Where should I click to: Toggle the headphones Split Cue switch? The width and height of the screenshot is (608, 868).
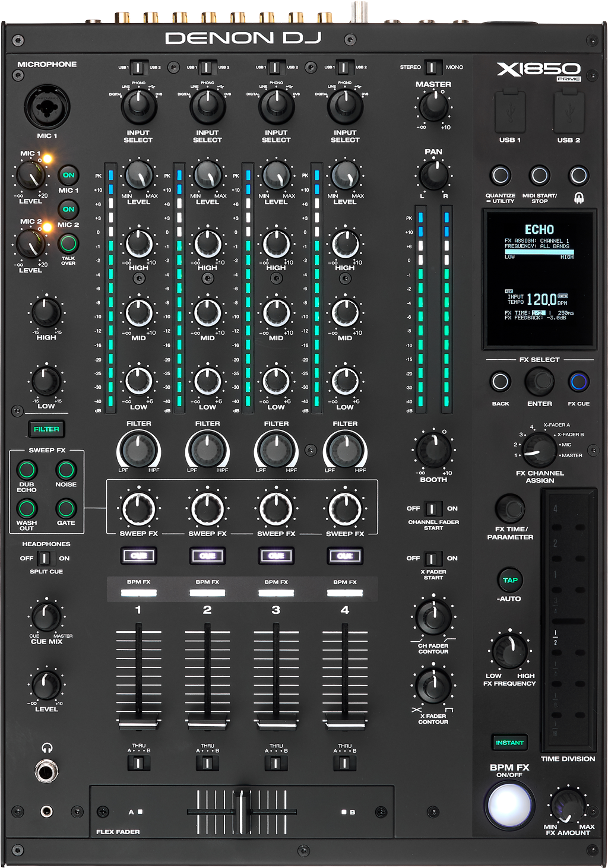coord(45,558)
